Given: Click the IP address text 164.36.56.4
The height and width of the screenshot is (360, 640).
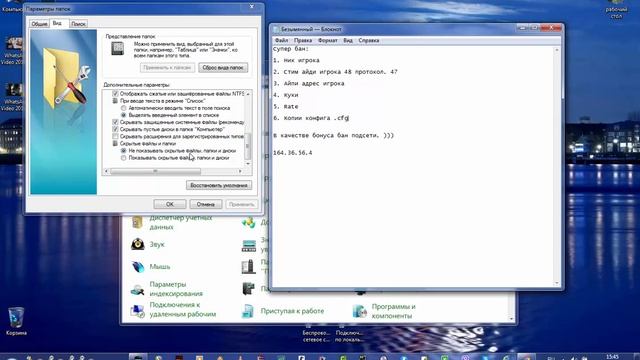Looking at the screenshot, I should pyautogui.click(x=293, y=153).
